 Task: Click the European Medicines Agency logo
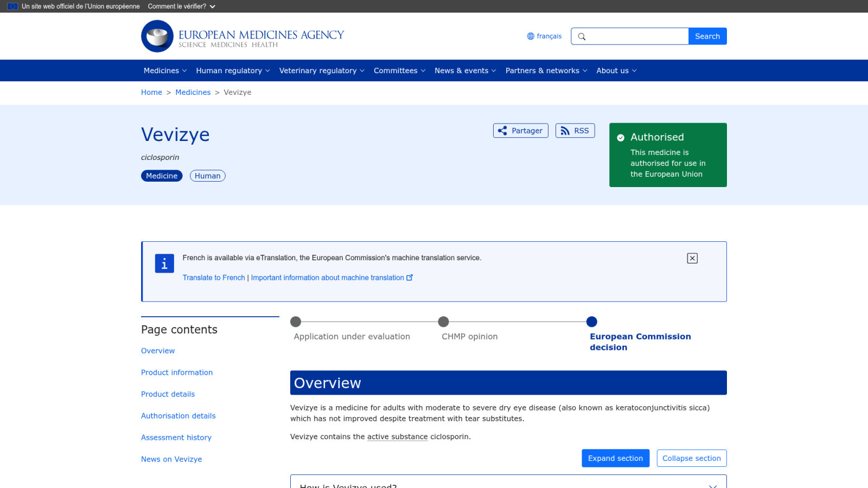click(x=242, y=36)
